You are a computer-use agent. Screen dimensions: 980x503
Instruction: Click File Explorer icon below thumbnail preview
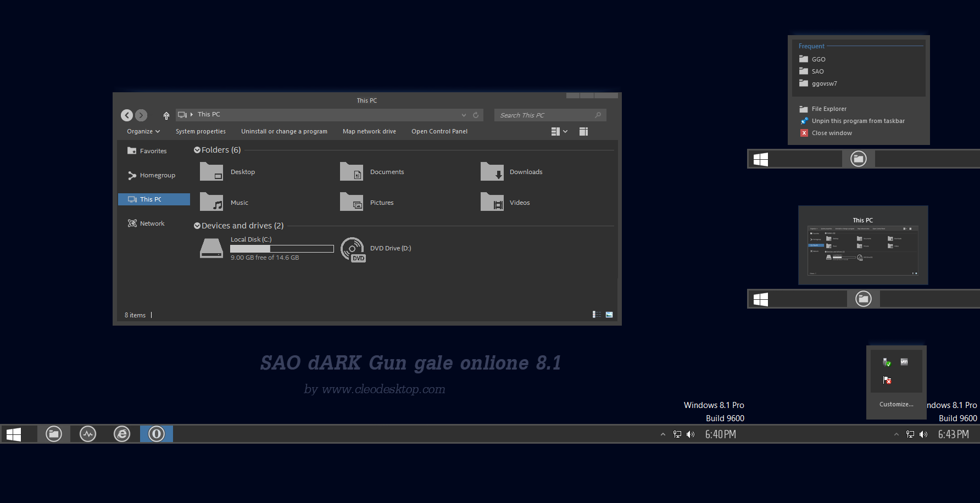click(x=864, y=299)
